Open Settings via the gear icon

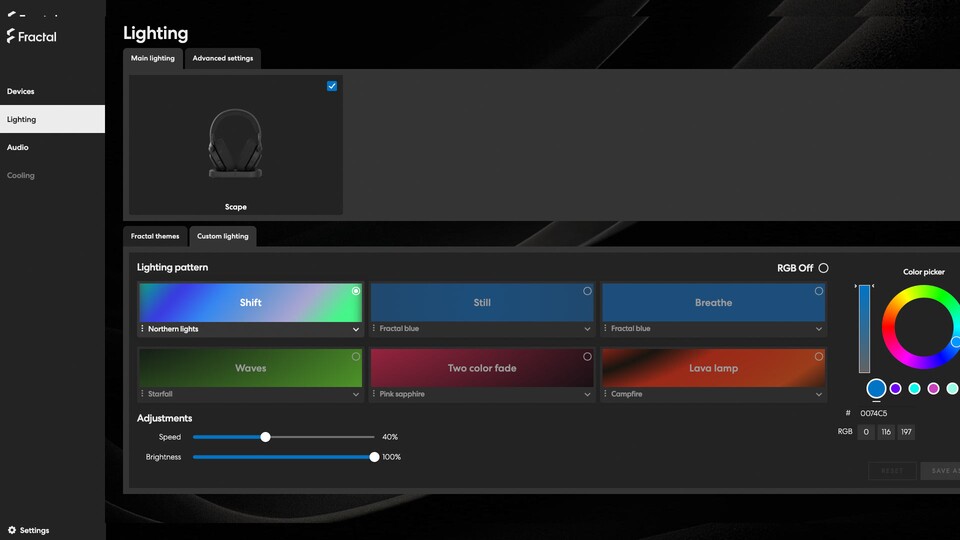(12, 530)
